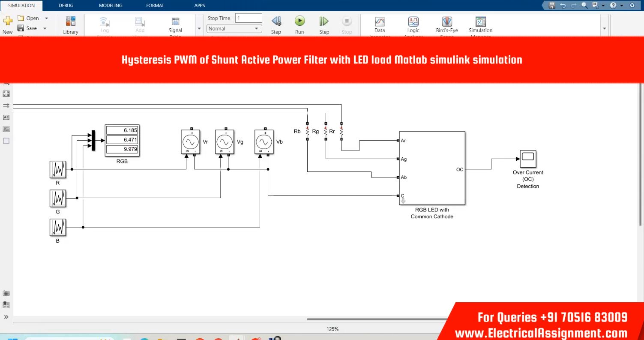The image size is (644, 340).
Task: Open the Logic Analyzer tool
Action: [x=413, y=24]
